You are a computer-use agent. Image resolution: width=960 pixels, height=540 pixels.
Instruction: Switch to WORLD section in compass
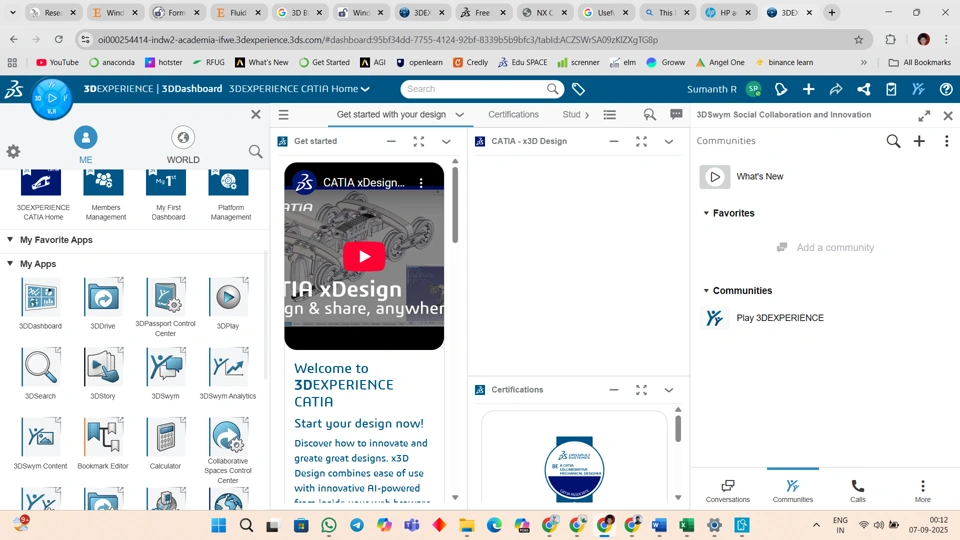click(x=182, y=144)
